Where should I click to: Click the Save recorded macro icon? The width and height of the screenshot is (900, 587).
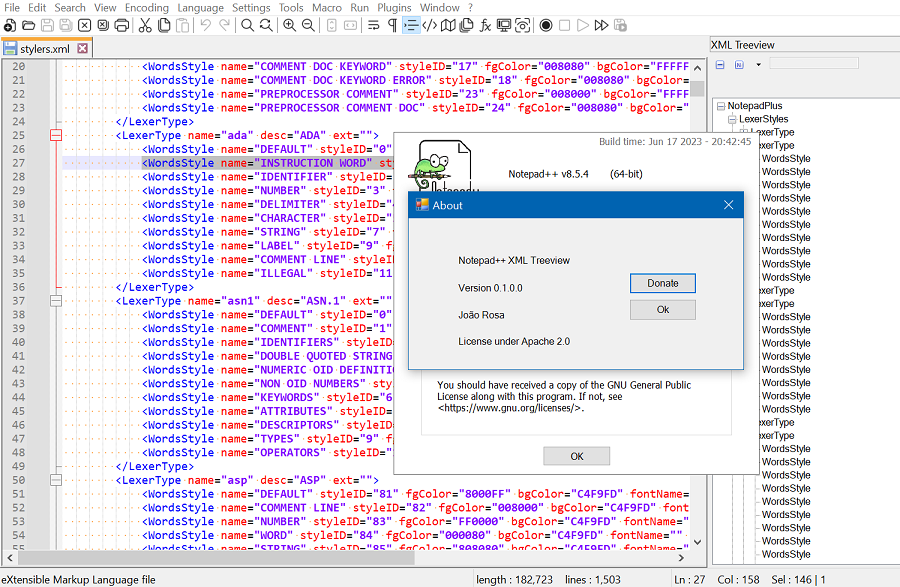click(x=620, y=25)
